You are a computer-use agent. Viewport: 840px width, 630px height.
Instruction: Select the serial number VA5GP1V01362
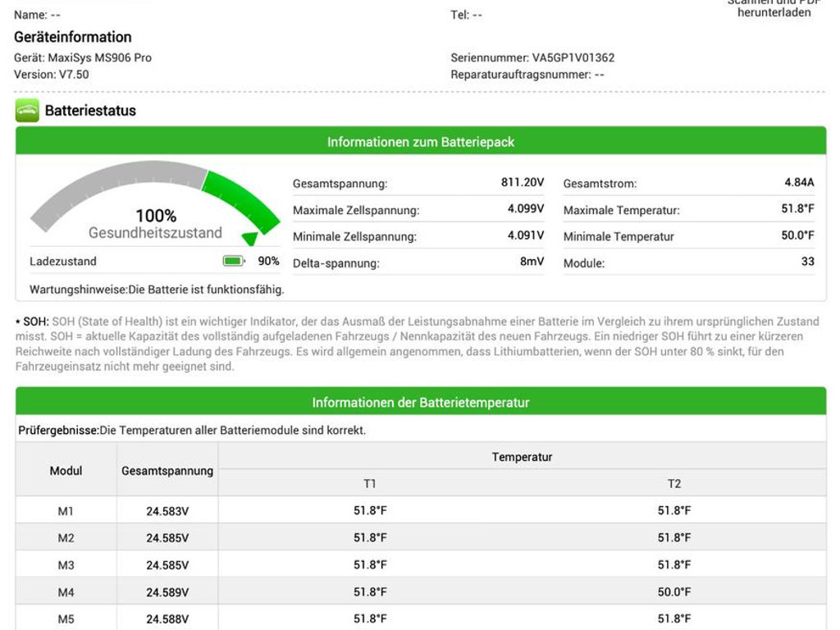[x=573, y=58]
